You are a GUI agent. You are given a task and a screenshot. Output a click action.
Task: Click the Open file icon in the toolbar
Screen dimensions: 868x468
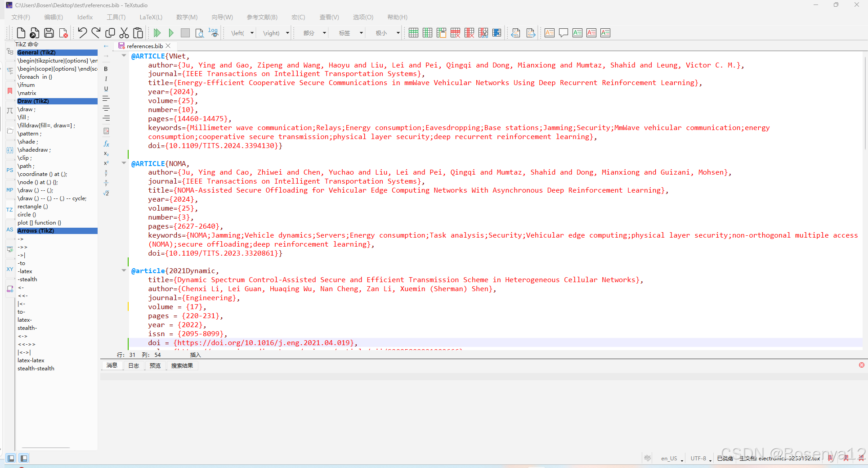[x=35, y=33]
